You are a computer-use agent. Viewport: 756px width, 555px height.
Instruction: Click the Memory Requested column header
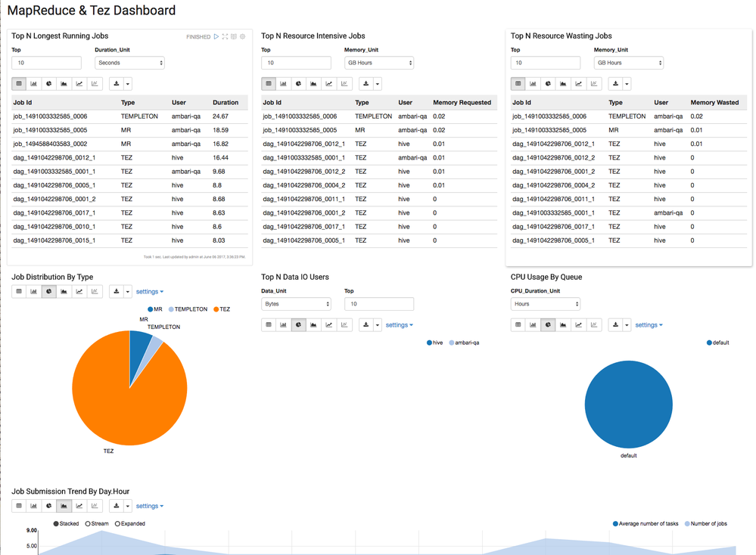[x=462, y=103]
